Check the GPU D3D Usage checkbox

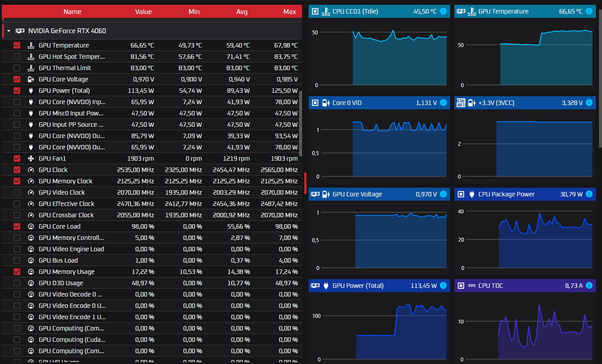pyautogui.click(x=17, y=283)
